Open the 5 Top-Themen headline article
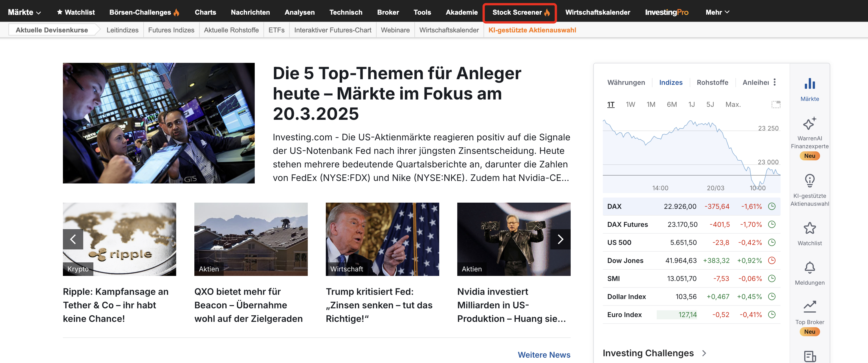Image resolution: width=868 pixels, height=363 pixels. click(x=397, y=93)
